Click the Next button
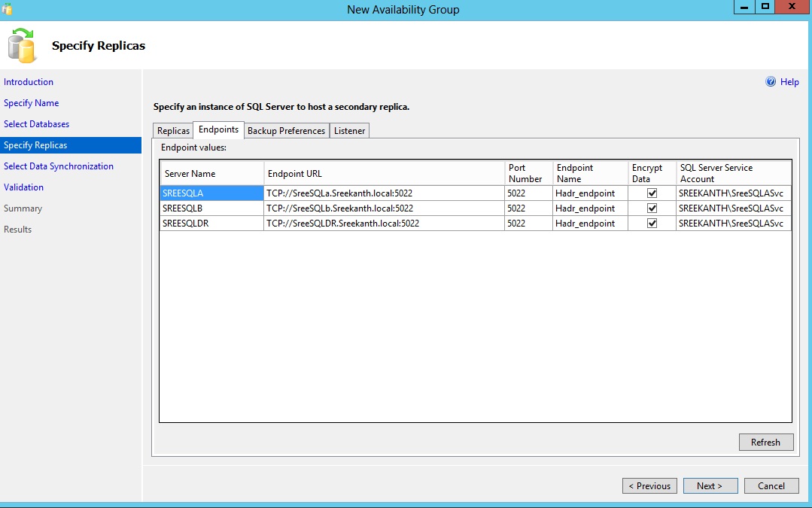The height and width of the screenshot is (508, 812). (709, 486)
